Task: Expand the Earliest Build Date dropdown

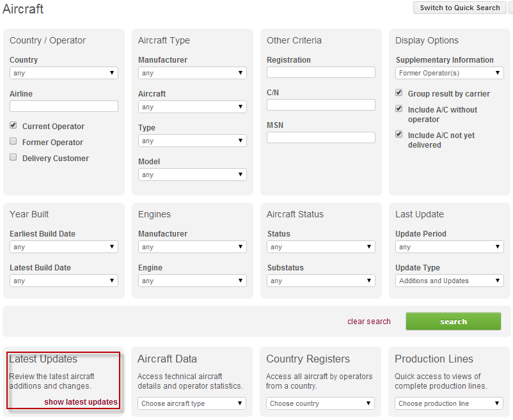Action: coord(64,247)
